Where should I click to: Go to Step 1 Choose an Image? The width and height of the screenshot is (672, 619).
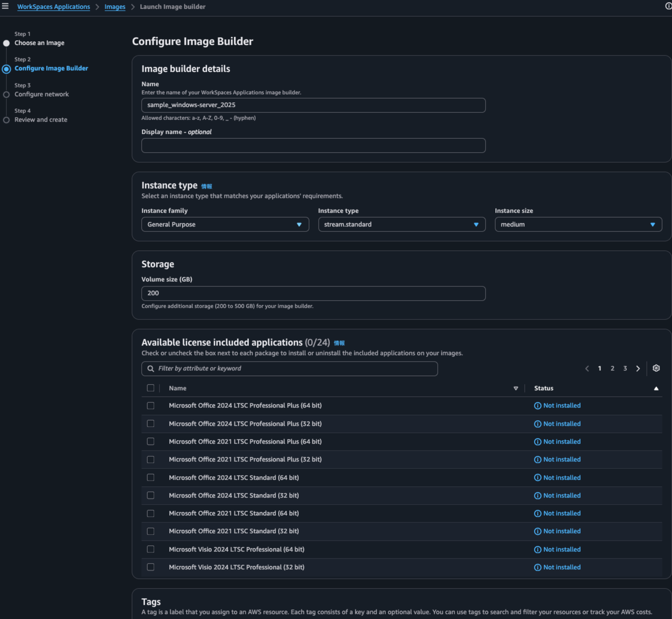click(39, 43)
